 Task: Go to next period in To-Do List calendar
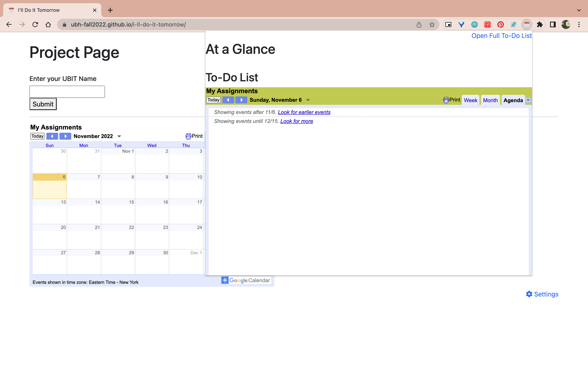241,100
